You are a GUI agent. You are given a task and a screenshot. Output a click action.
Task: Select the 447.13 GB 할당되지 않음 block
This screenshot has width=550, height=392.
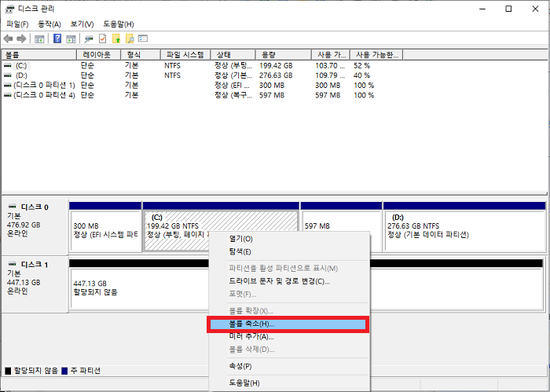(306, 288)
